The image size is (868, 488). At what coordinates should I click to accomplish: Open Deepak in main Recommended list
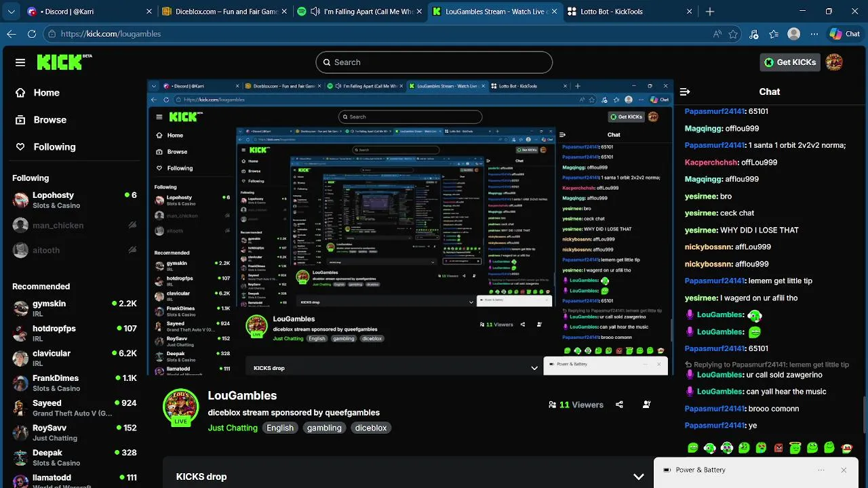75,457
